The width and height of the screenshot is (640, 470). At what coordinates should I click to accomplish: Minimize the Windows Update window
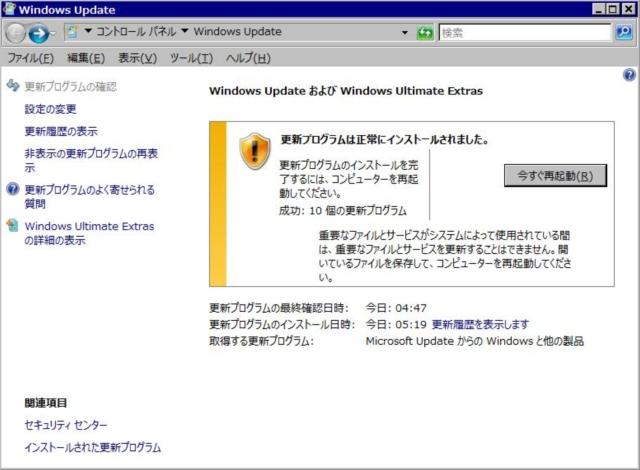[599, 9]
